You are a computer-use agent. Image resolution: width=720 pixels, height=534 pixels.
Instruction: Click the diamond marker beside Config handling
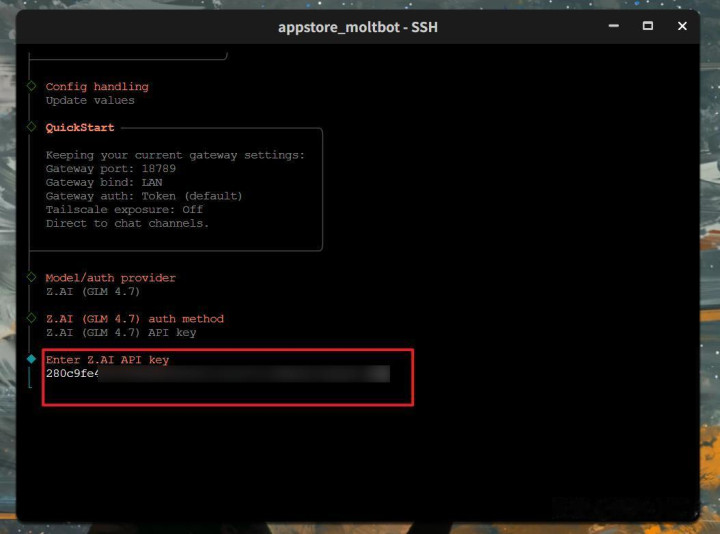[x=31, y=87]
